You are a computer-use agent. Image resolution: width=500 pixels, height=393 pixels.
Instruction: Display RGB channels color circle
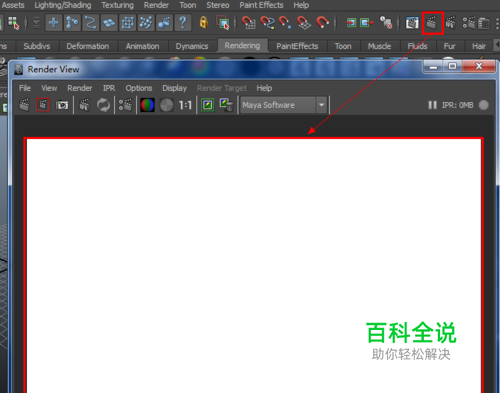(x=147, y=105)
